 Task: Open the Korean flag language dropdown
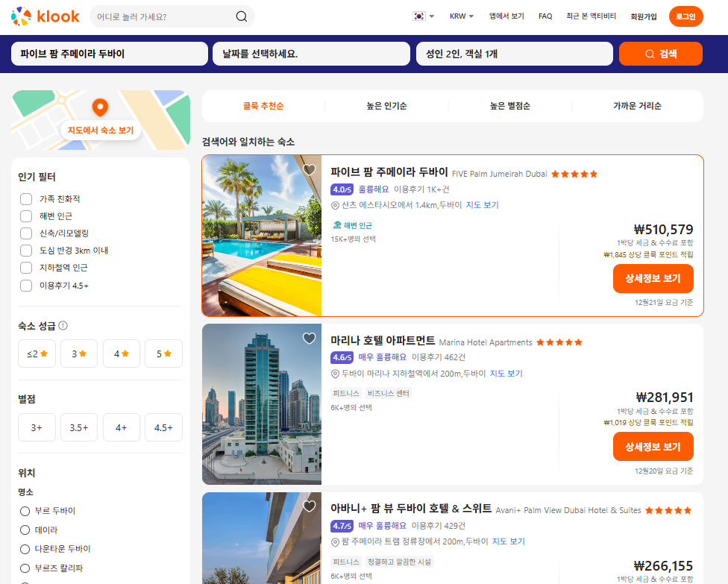[x=423, y=16]
